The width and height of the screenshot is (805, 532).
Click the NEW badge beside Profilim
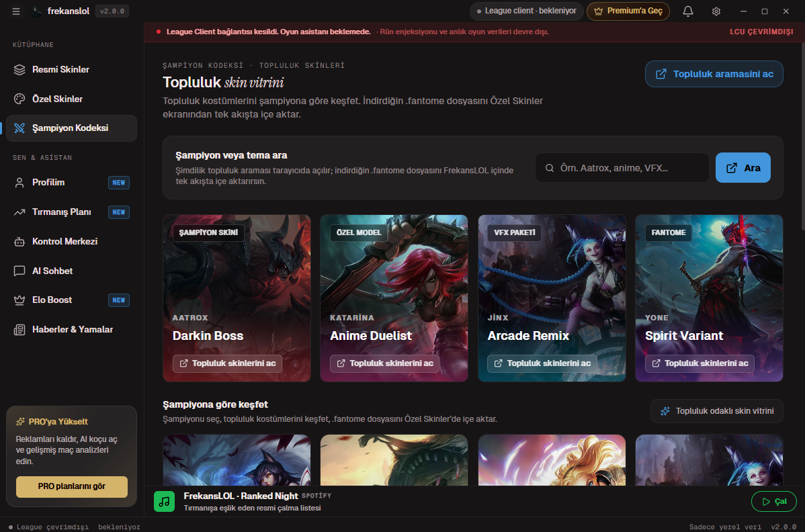tap(118, 183)
